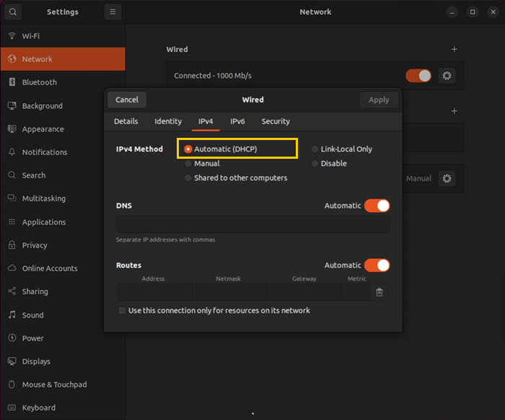This screenshot has width=505, height=420.
Task: Click the delete route trash icon
Action: 379,292
